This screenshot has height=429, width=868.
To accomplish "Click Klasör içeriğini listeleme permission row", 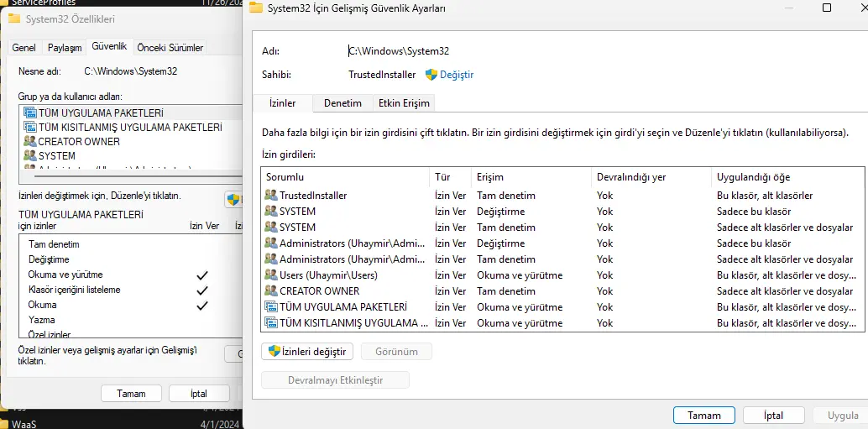I will pyautogui.click(x=132, y=290).
